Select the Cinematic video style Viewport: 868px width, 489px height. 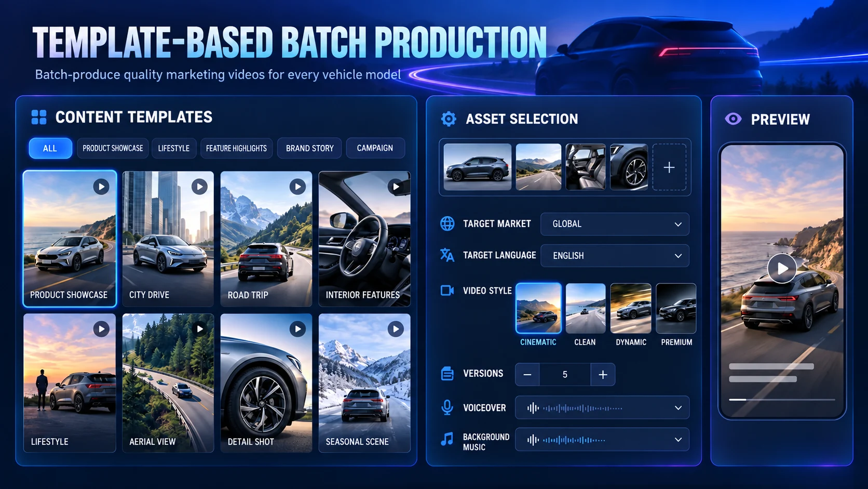(x=538, y=308)
